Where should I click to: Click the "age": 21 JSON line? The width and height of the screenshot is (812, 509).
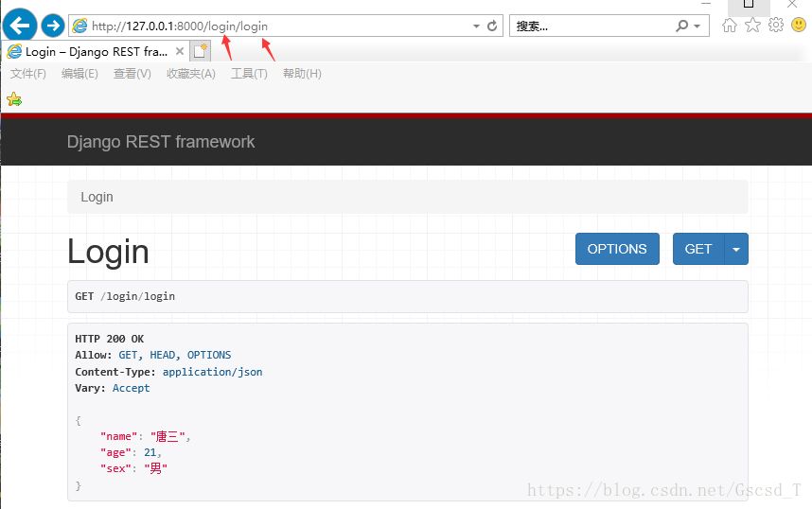coord(131,452)
